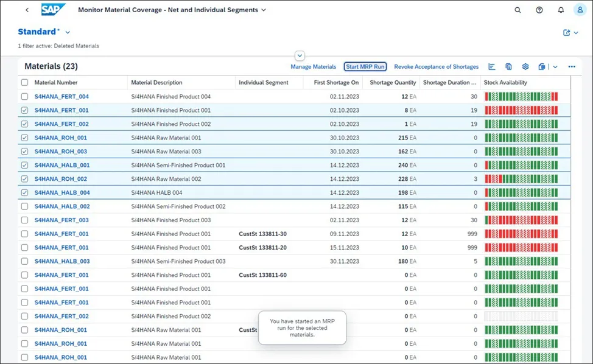The image size is (593, 364).
Task: Open the help question mark icon
Action: pyautogui.click(x=539, y=10)
